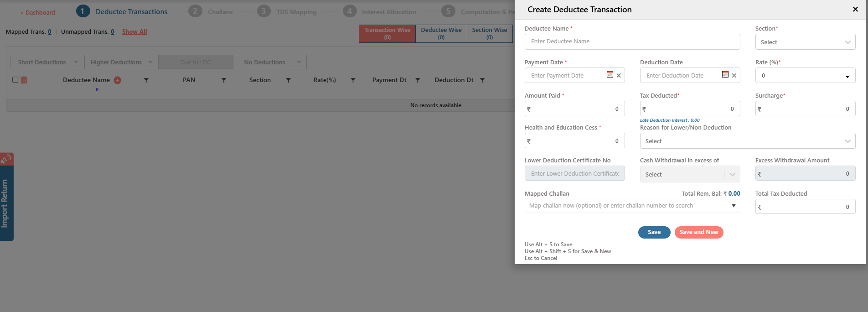The image size is (868, 312).
Task: Clear the Deduction Date field
Action: click(x=734, y=76)
